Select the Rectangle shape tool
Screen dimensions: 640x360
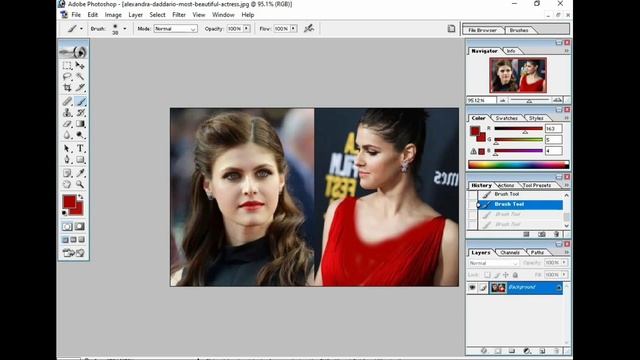(x=80, y=160)
